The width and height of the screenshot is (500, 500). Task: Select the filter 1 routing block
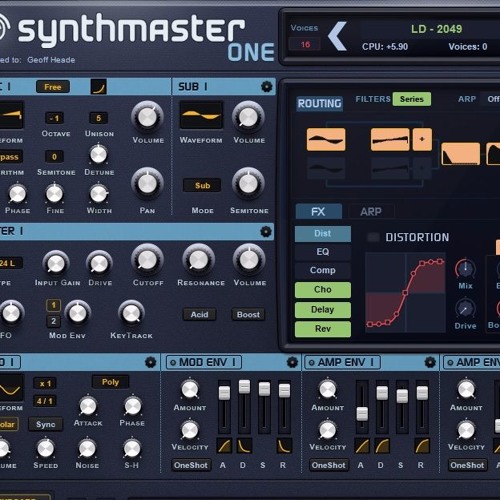[x=390, y=139]
